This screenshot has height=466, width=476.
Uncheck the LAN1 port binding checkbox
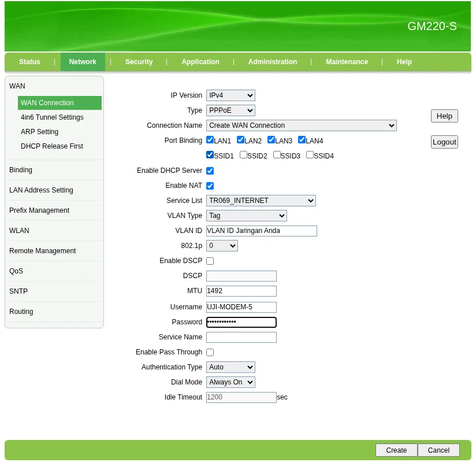coord(210,140)
